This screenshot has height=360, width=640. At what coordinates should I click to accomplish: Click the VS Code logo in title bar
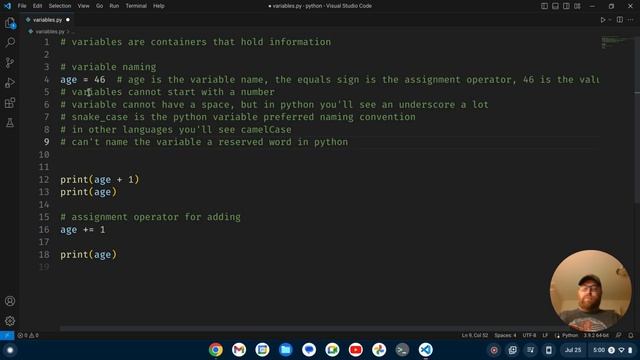(7, 6)
